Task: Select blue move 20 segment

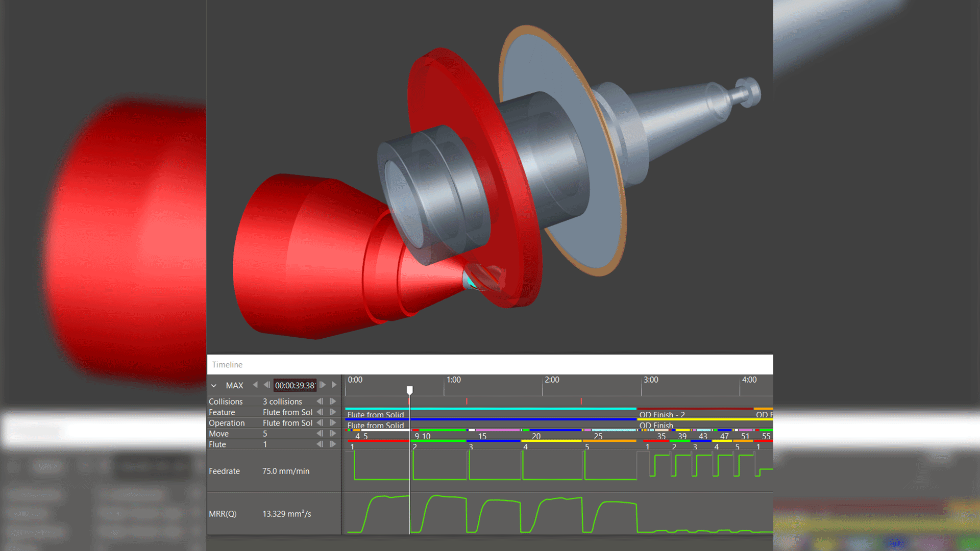Action: [555, 430]
